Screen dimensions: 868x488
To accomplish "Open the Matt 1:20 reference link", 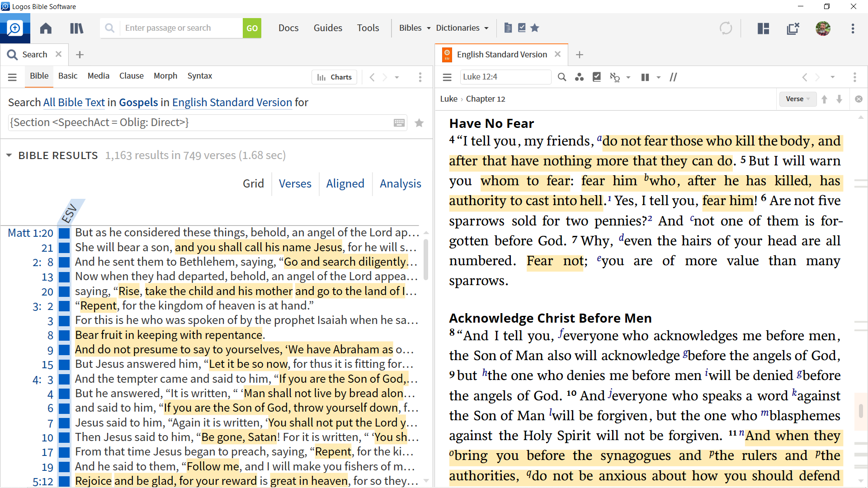I will coord(31,233).
